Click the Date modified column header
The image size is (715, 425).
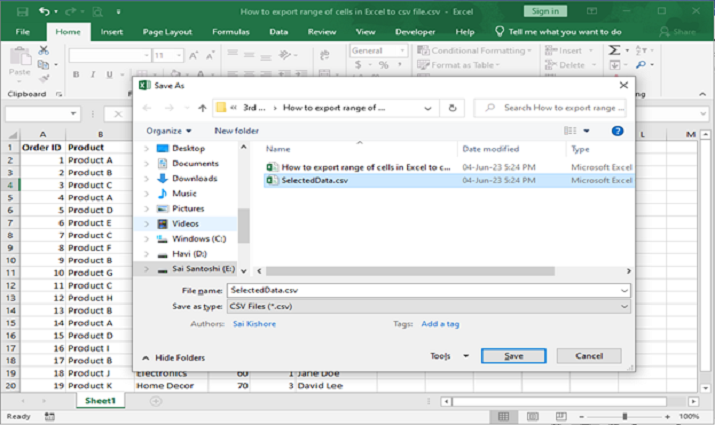click(491, 149)
